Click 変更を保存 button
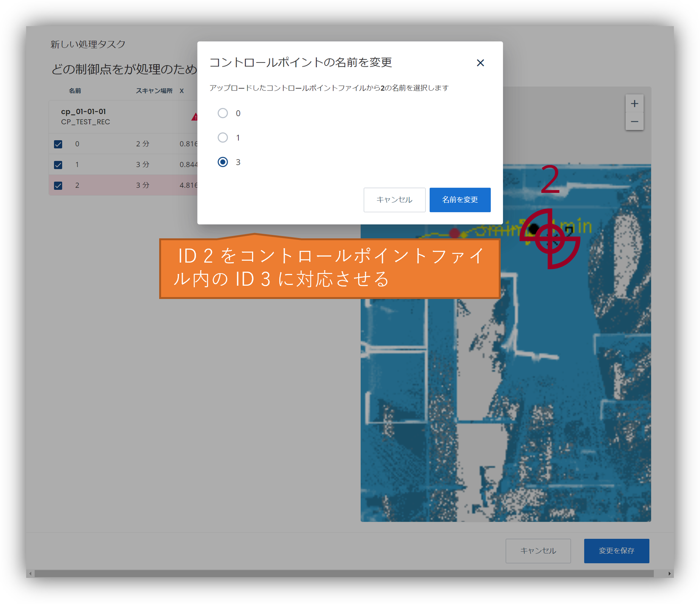The image size is (700, 604). tap(617, 551)
